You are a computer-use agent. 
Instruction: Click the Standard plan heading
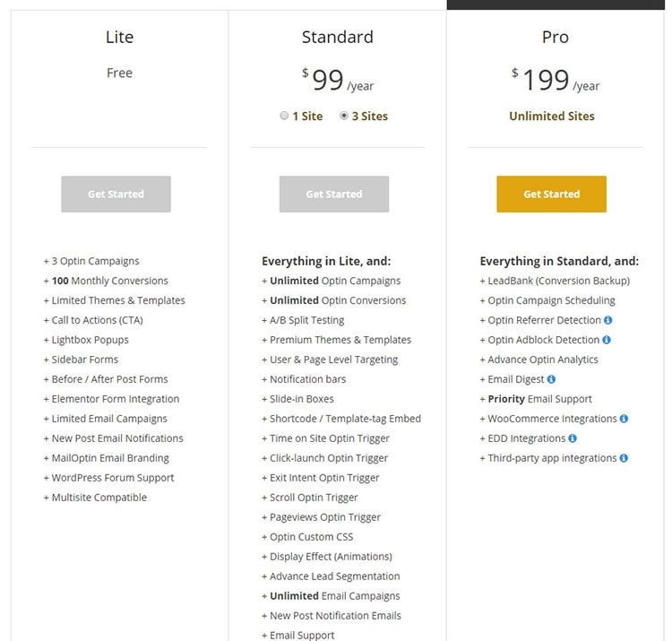[338, 38]
